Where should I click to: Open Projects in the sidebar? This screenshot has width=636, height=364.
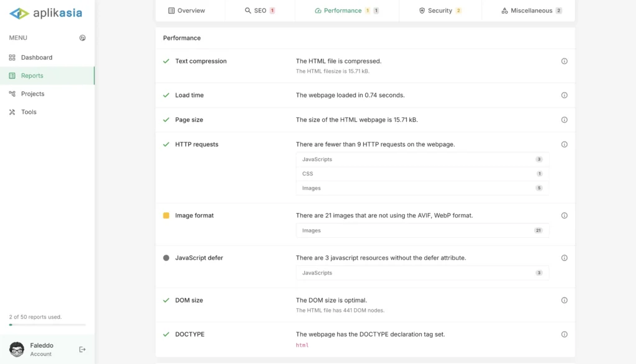pyautogui.click(x=33, y=94)
